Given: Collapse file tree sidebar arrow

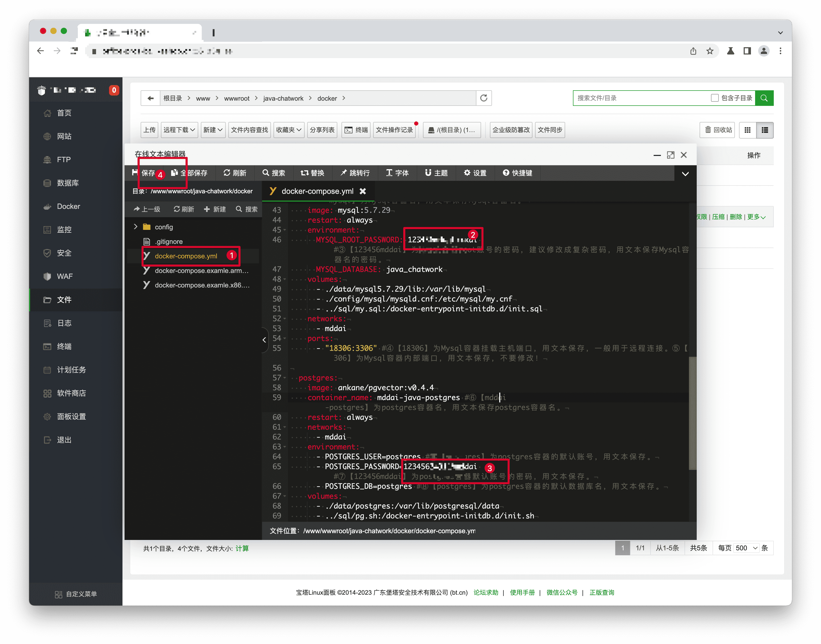Looking at the screenshot, I should (x=264, y=340).
